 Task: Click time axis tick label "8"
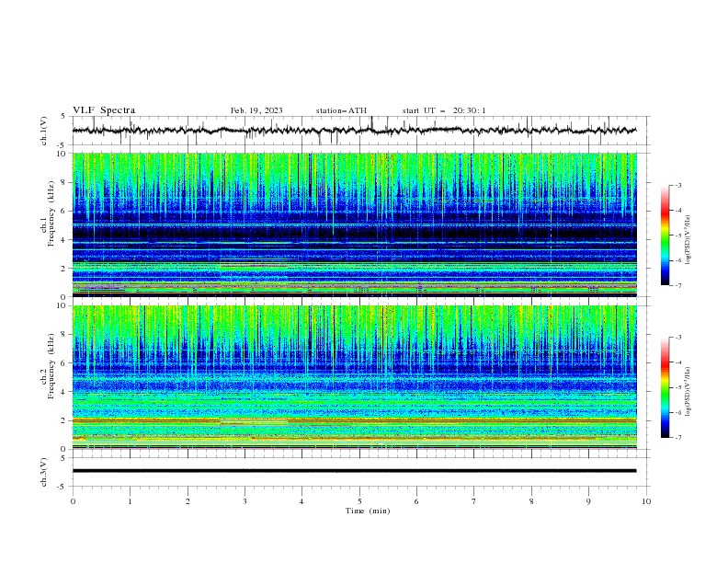[531, 501]
